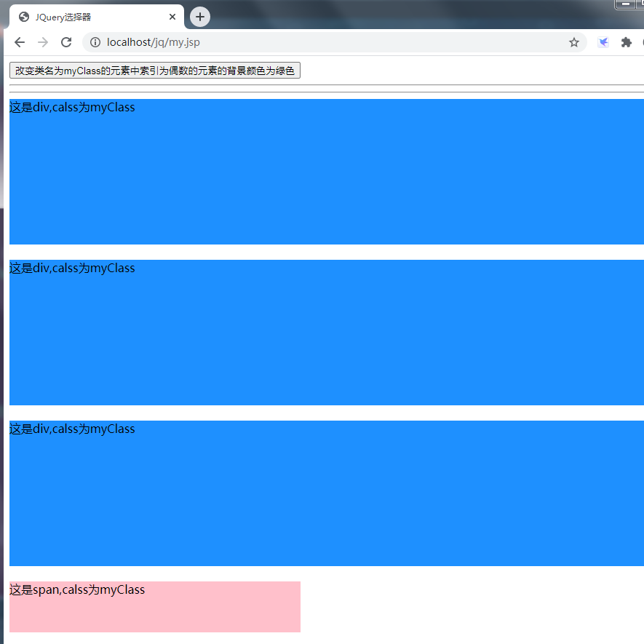Open a new browser tab
The image size is (644, 644).
tap(200, 17)
